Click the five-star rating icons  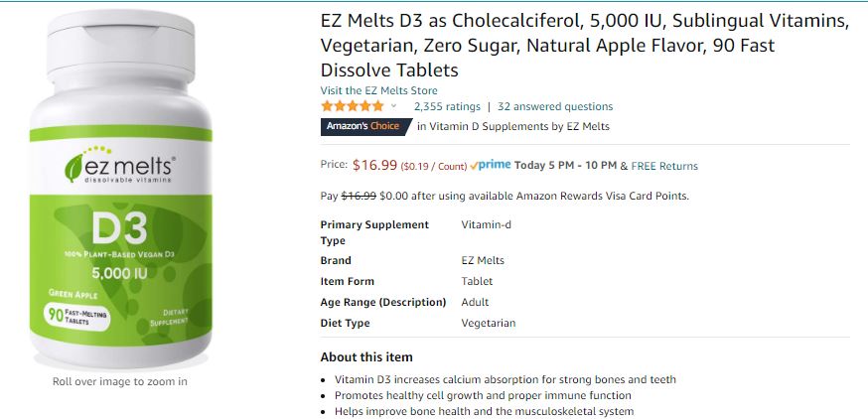tap(352, 106)
